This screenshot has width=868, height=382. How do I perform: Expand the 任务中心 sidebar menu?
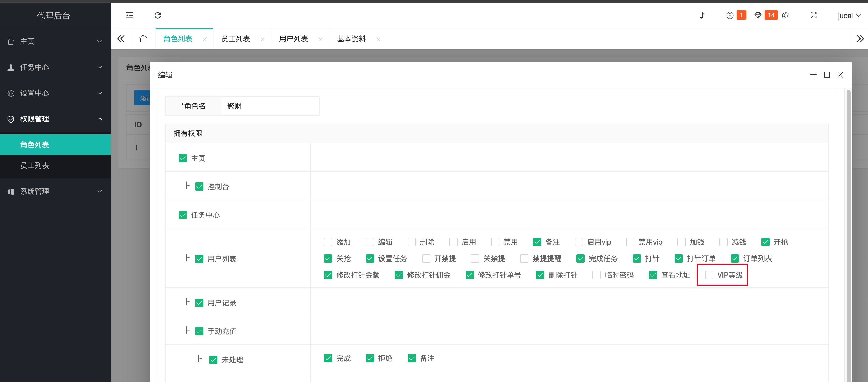55,67
